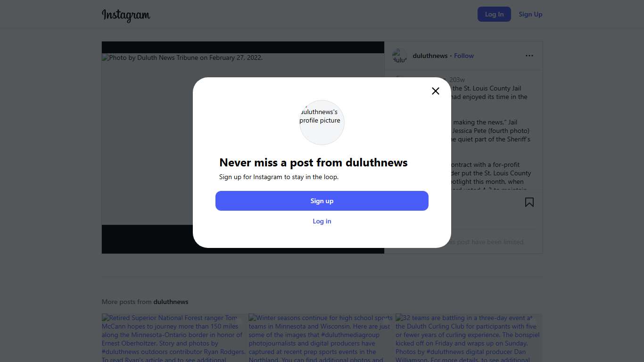
Task: Click the 203w post timestamp
Action: tap(457, 80)
